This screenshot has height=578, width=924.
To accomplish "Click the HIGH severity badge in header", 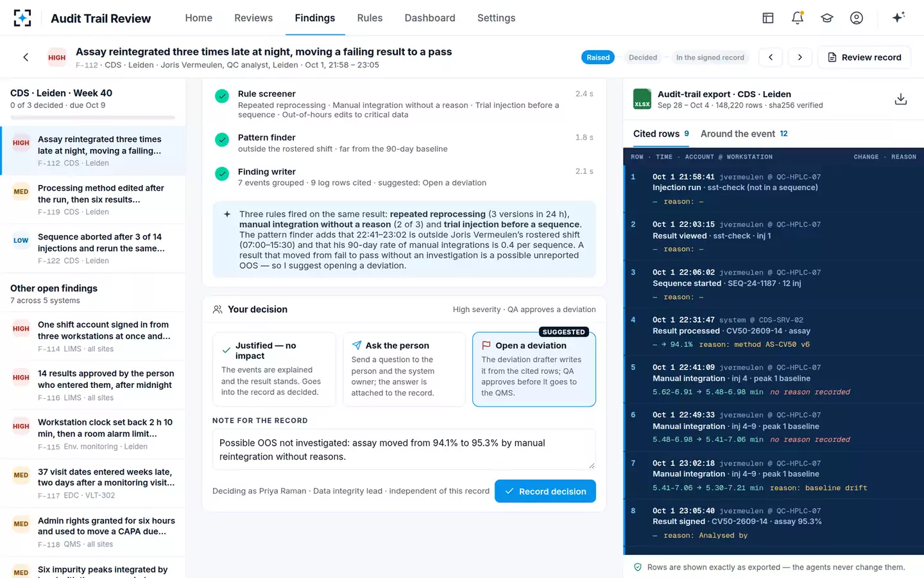I will click(57, 57).
